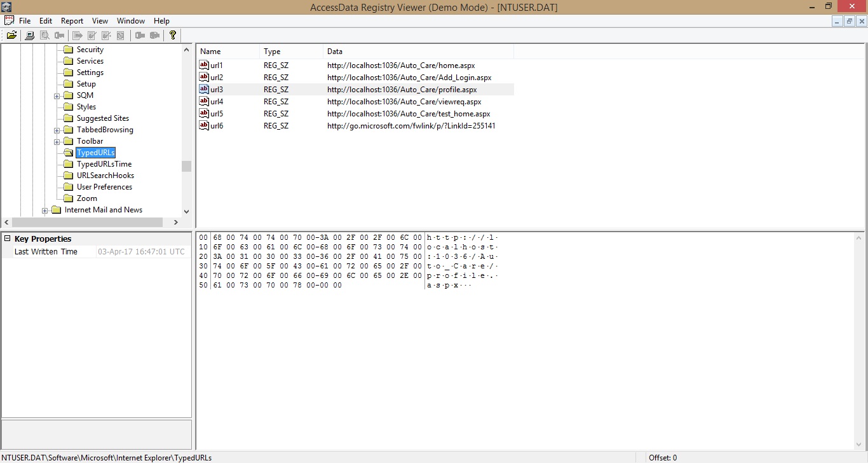
Task: Collapse the Key Properties section
Action: click(x=8, y=238)
